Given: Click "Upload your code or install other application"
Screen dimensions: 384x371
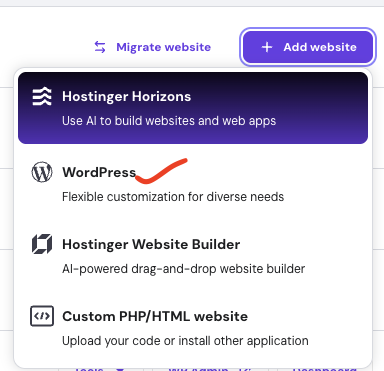Looking at the screenshot, I should click(185, 341).
